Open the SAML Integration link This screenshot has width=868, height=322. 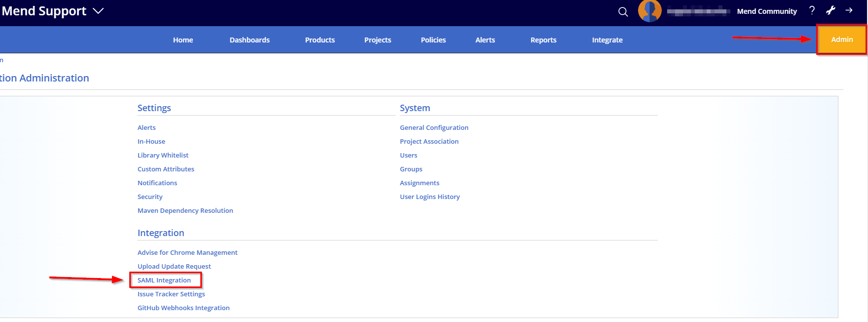tap(164, 280)
